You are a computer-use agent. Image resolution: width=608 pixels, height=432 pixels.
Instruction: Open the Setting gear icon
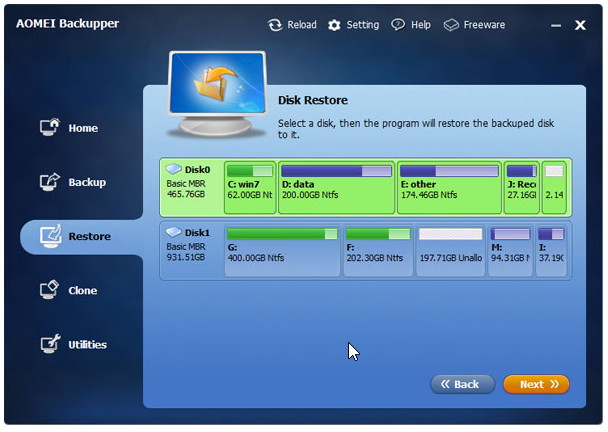pos(334,26)
